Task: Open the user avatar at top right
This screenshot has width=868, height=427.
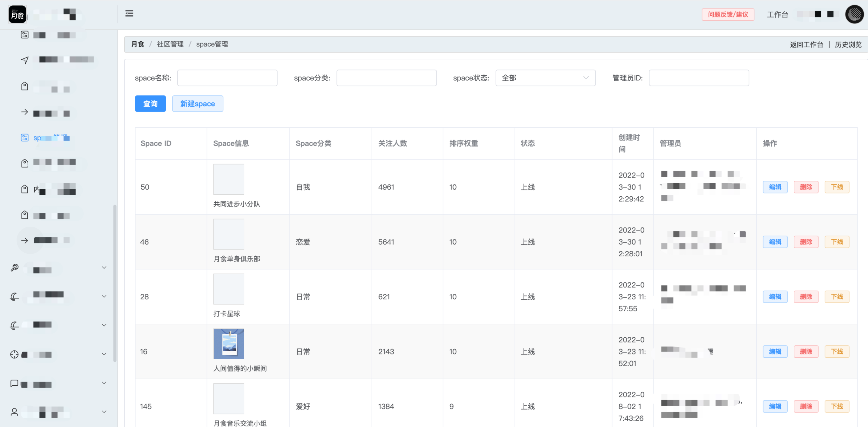Action: [x=854, y=14]
